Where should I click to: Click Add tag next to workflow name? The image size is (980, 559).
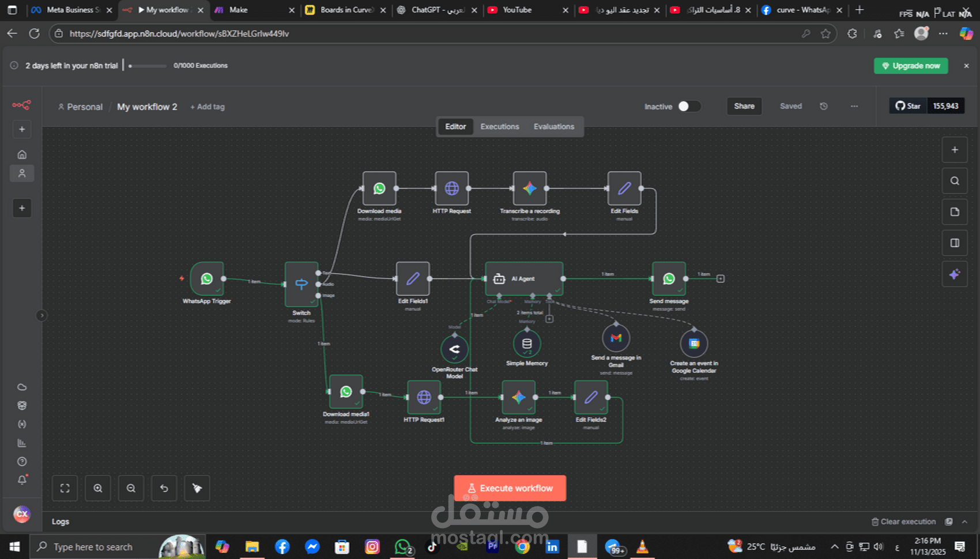[208, 107]
